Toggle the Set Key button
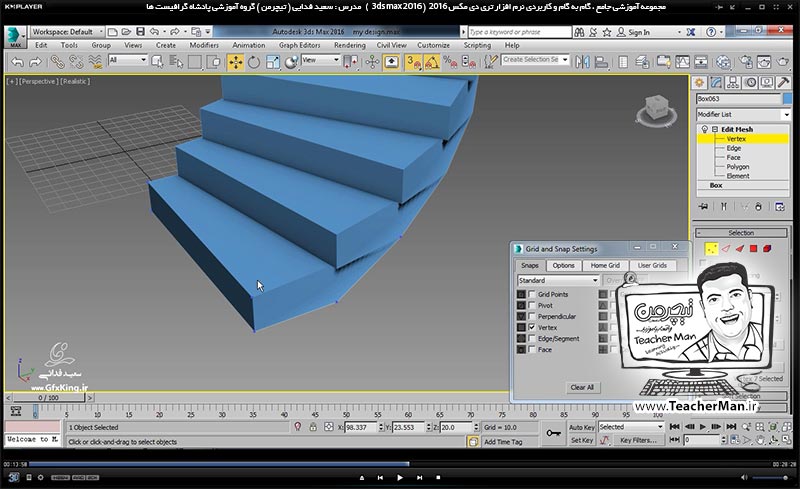Screen dimensions: 800x489 tap(582, 440)
